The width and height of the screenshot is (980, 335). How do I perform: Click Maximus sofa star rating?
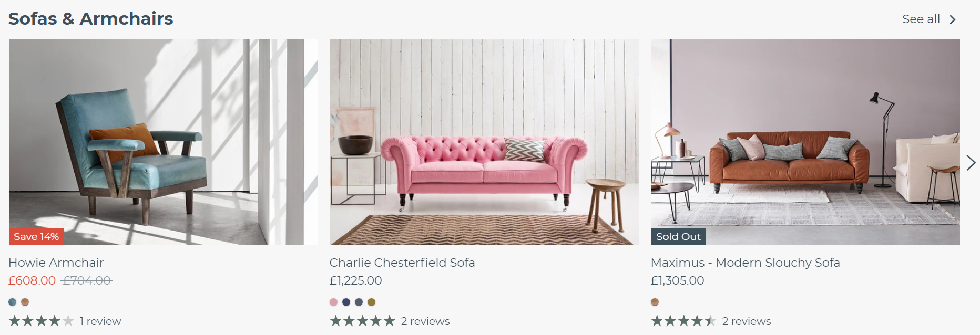[683, 321]
